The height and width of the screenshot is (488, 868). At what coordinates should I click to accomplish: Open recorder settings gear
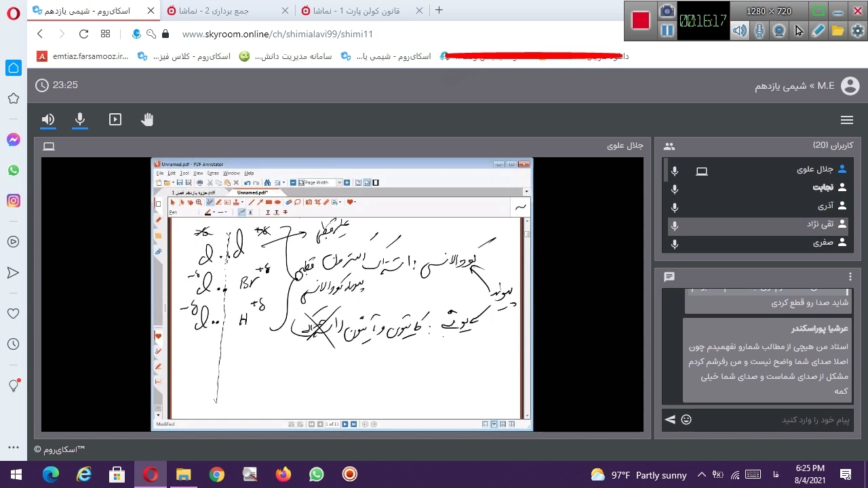click(x=858, y=30)
